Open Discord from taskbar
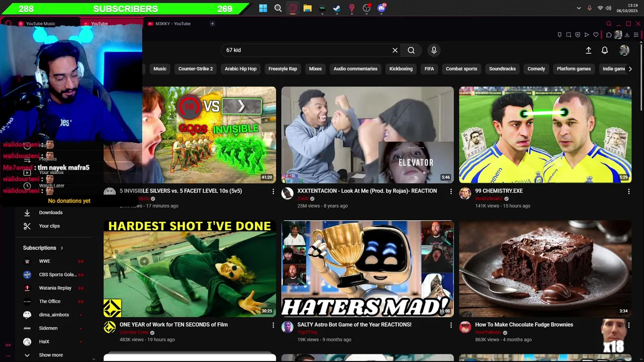644x362 pixels. tap(381, 8)
